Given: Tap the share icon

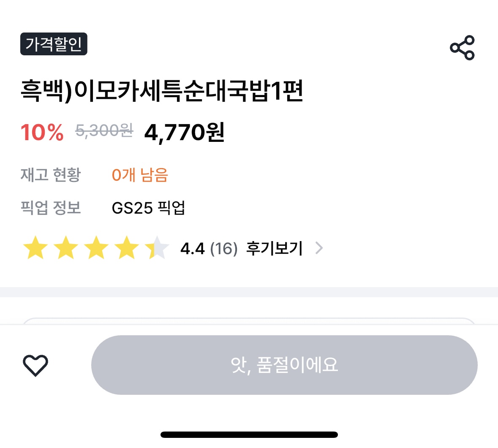Looking at the screenshot, I should [x=462, y=47].
